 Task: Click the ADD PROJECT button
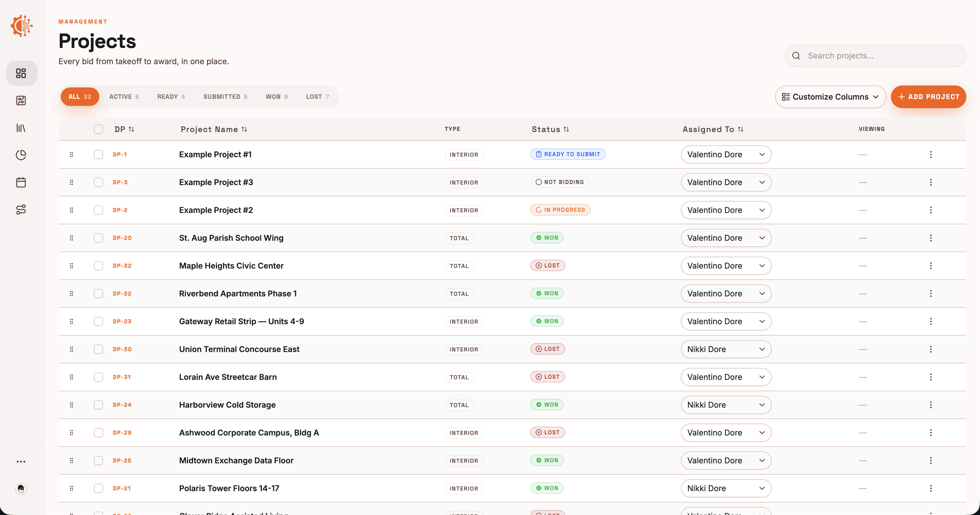coord(928,97)
